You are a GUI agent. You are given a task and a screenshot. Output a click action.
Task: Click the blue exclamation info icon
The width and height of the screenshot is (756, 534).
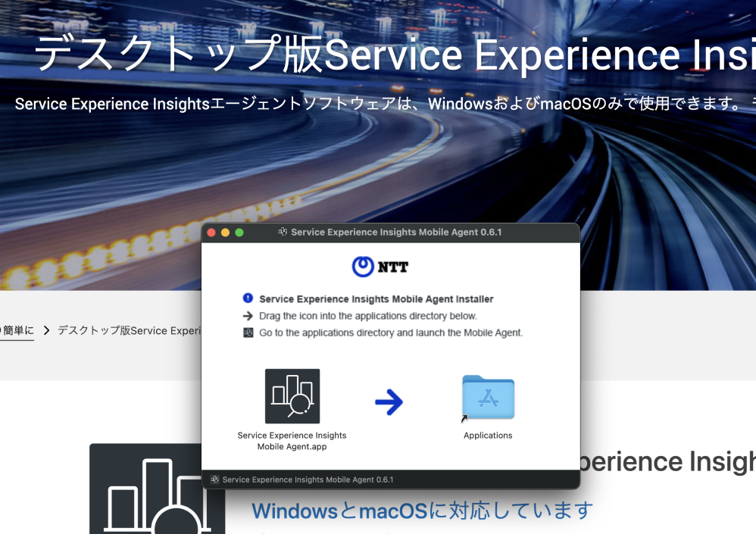pos(248,298)
